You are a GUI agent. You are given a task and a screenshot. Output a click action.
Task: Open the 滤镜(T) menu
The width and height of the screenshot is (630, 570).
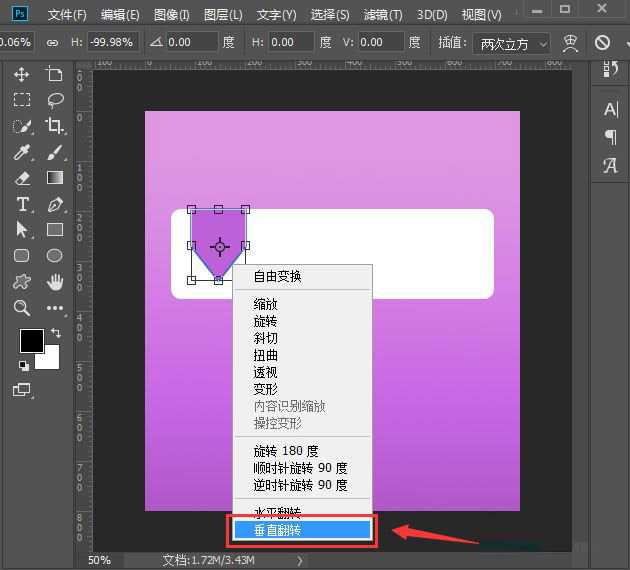382,15
